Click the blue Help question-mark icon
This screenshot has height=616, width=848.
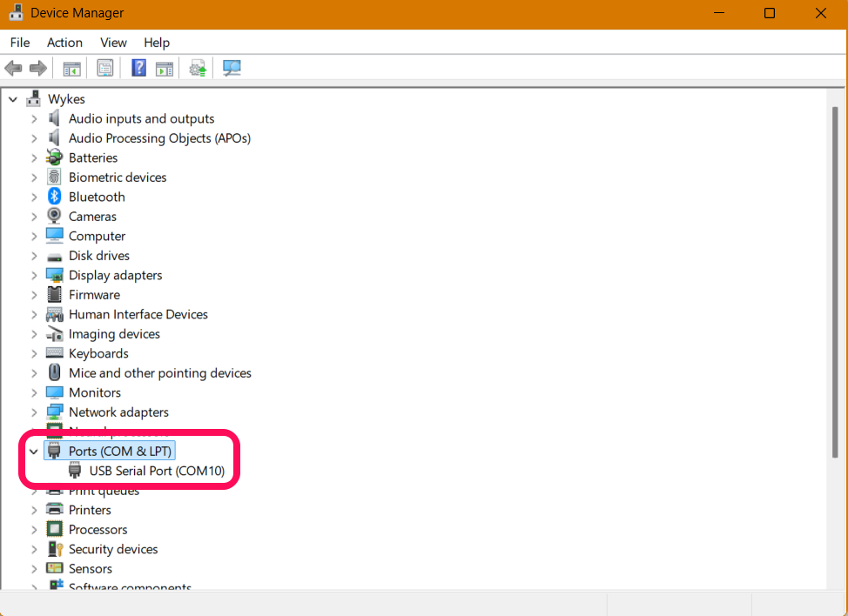click(x=138, y=68)
